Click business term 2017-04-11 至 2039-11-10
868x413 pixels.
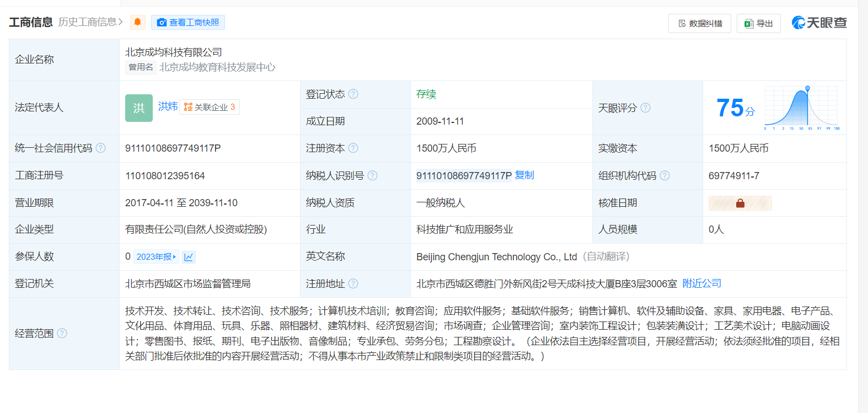pyautogui.click(x=181, y=203)
